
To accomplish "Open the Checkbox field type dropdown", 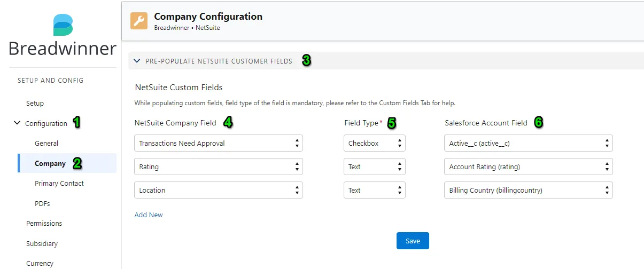I will pos(375,143).
